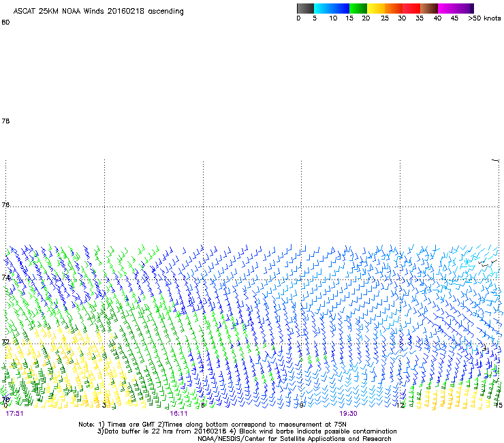Click the title 'ASCAT 25KM NOAA Winds 20160218 ascending'
The width and height of the screenshot is (504, 443).
point(98,12)
